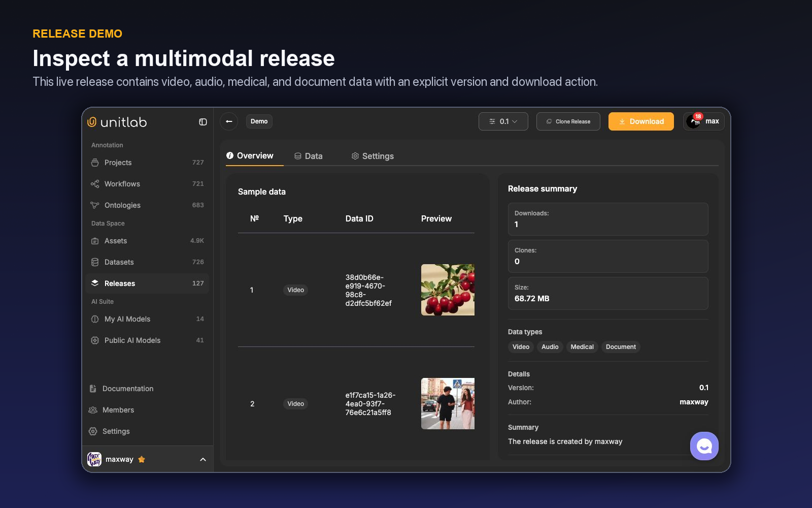
Task: Click the Version value 0.1 in Details
Action: click(x=704, y=388)
